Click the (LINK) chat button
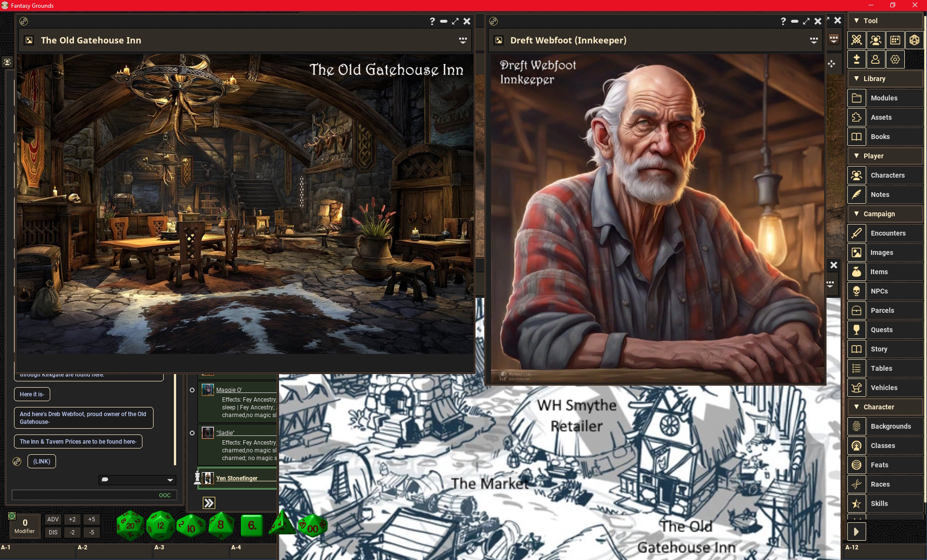 coord(42,462)
